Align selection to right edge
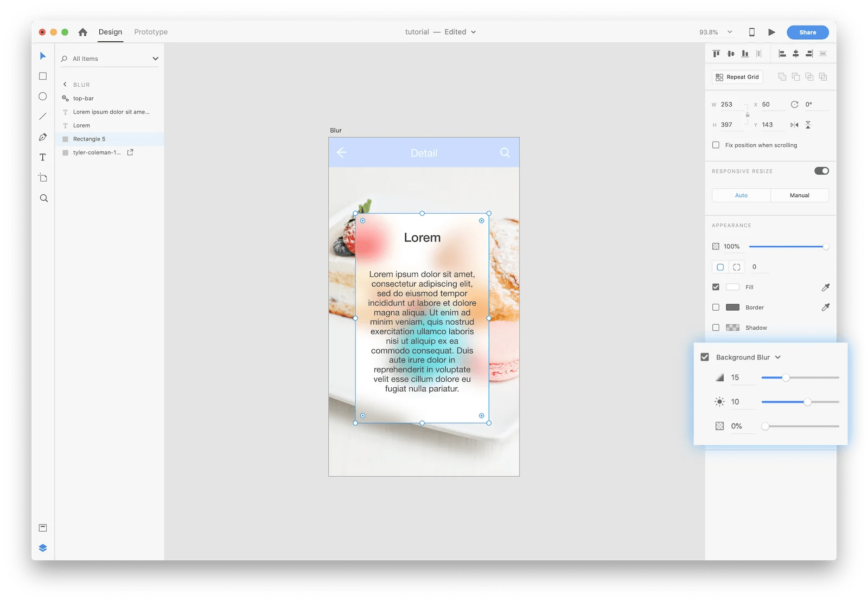The image size is (868, 602). tap(809, 54)
